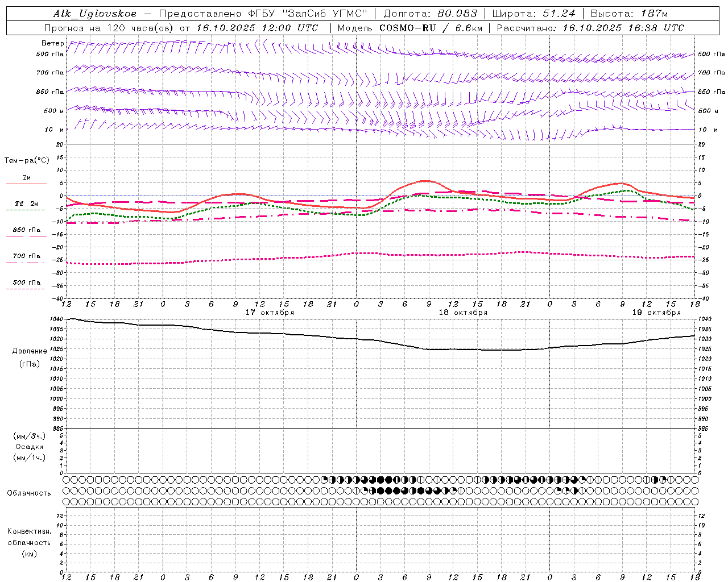Click the Конвективн. label
Image resolution: width=728 pixels, height=582 pixels.
pos(30,531)
